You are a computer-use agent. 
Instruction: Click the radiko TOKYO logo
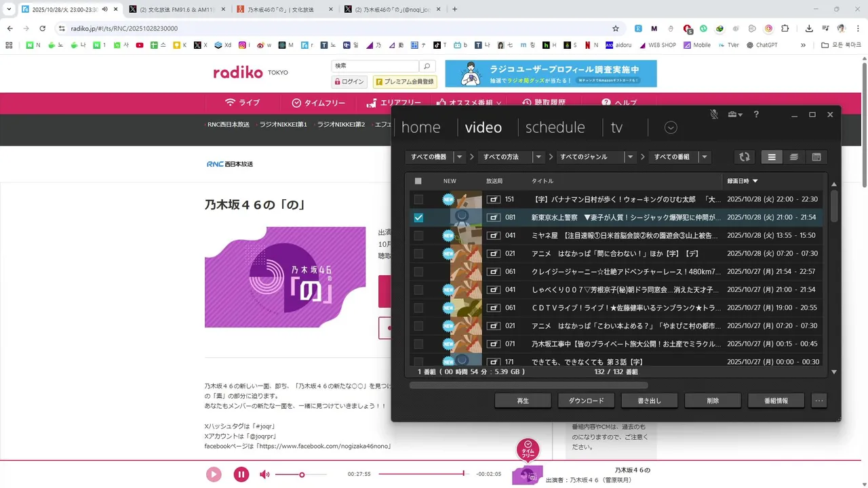[250, 73]
